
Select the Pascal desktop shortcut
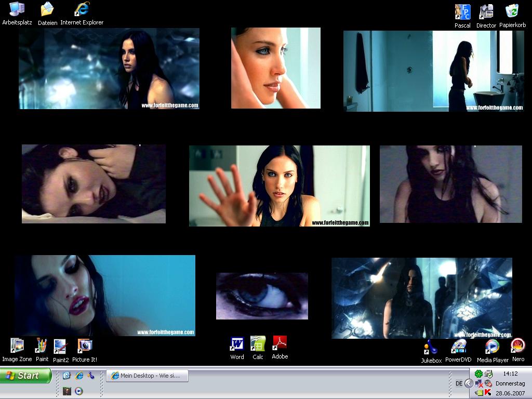point(462,12)
